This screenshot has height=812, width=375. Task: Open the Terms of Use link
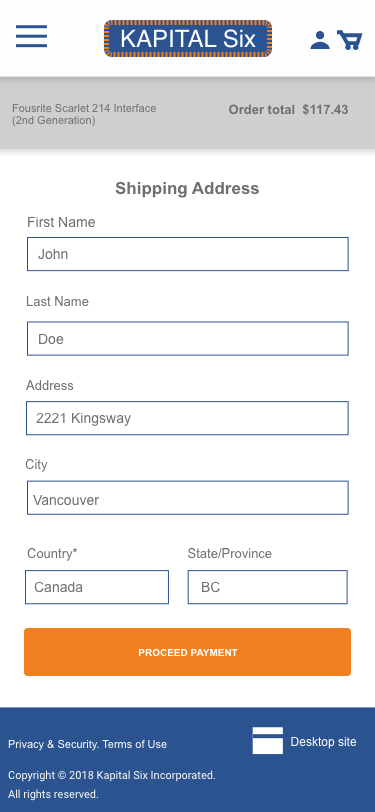(x=135, y=744)
